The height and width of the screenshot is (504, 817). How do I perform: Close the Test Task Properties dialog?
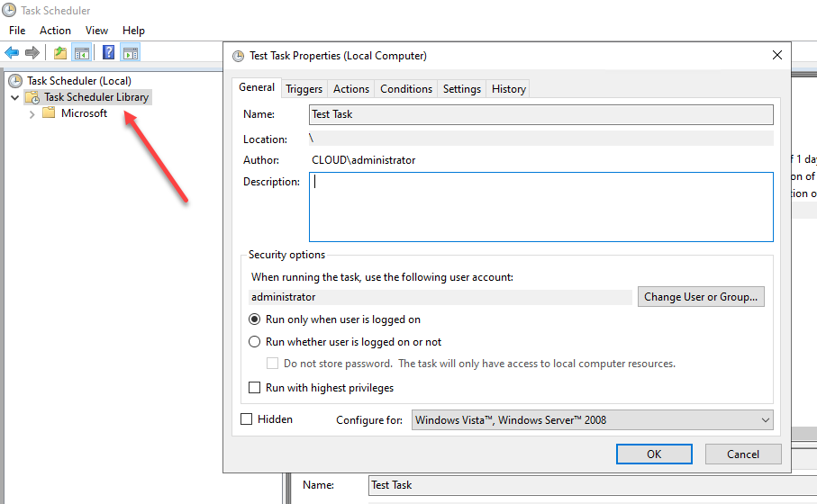(x=776, y=55)
